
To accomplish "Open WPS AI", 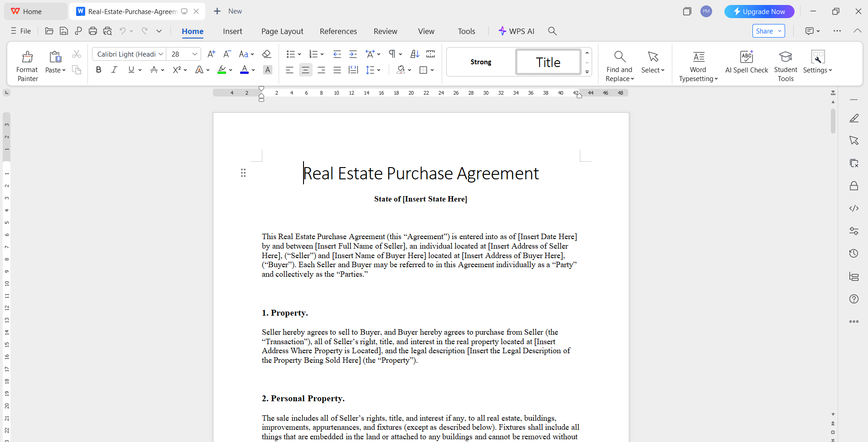I will [516, 31].
